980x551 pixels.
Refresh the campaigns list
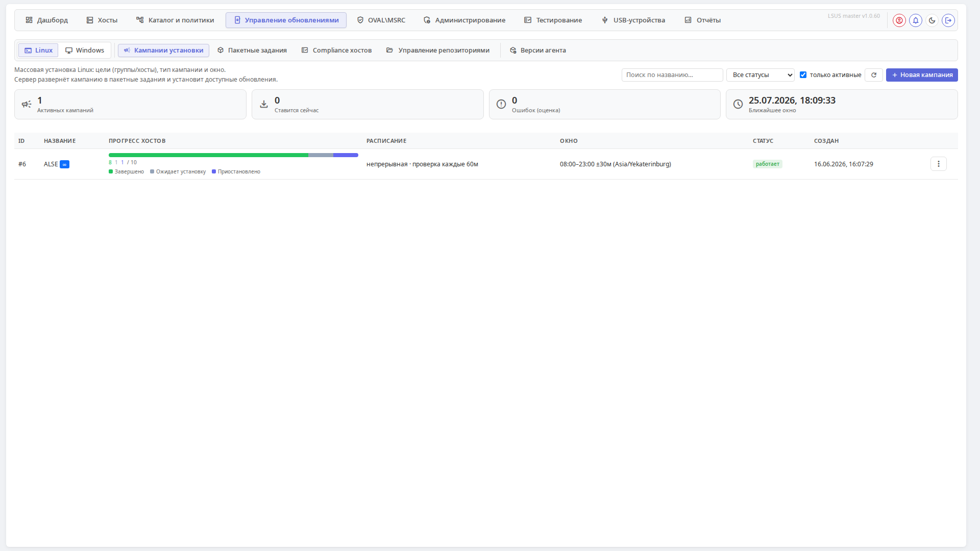point(873,75)
